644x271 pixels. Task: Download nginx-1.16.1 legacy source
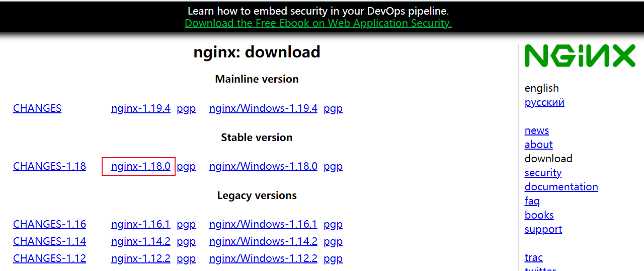click(x=141, y=224)
